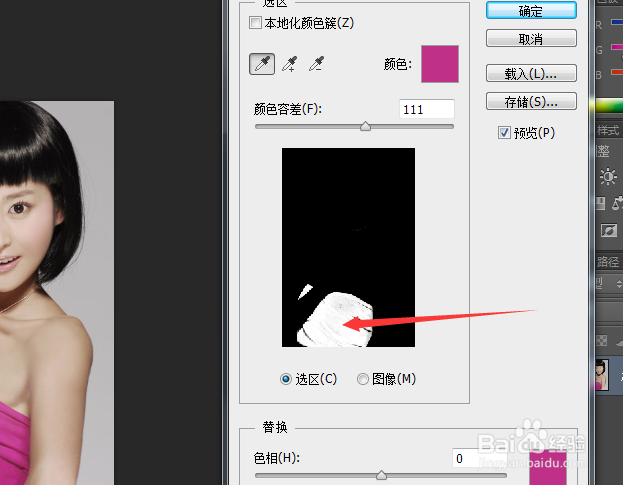Switch to the 样式 panel tab

608,130
